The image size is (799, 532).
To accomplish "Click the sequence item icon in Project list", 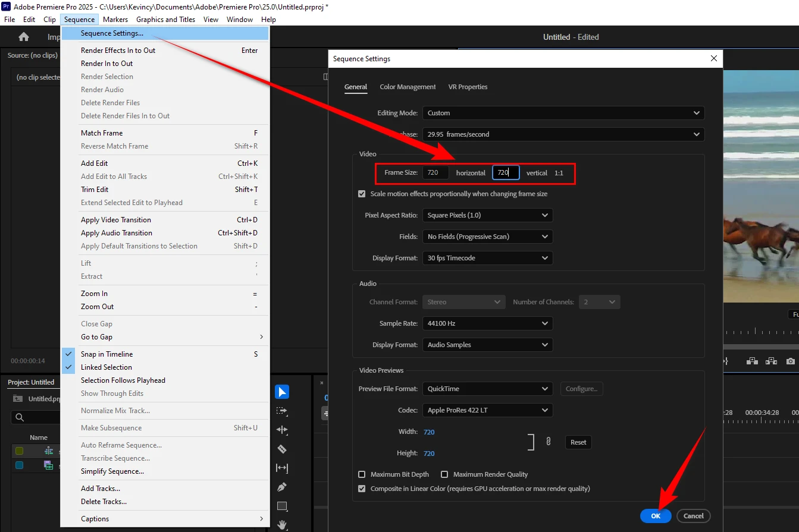I will [49, 451].
